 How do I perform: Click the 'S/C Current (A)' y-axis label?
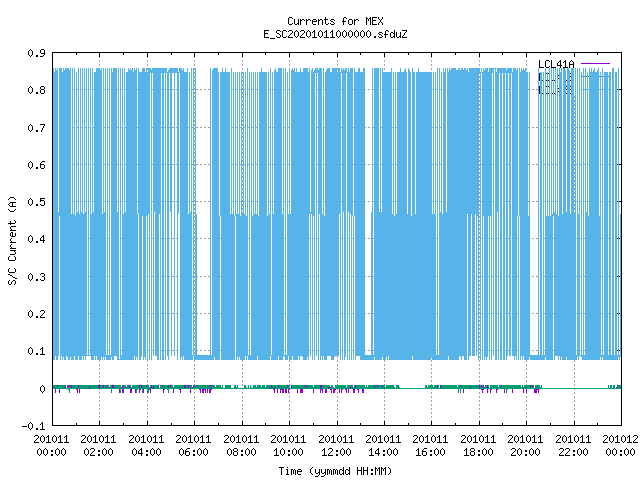point(12,240)
